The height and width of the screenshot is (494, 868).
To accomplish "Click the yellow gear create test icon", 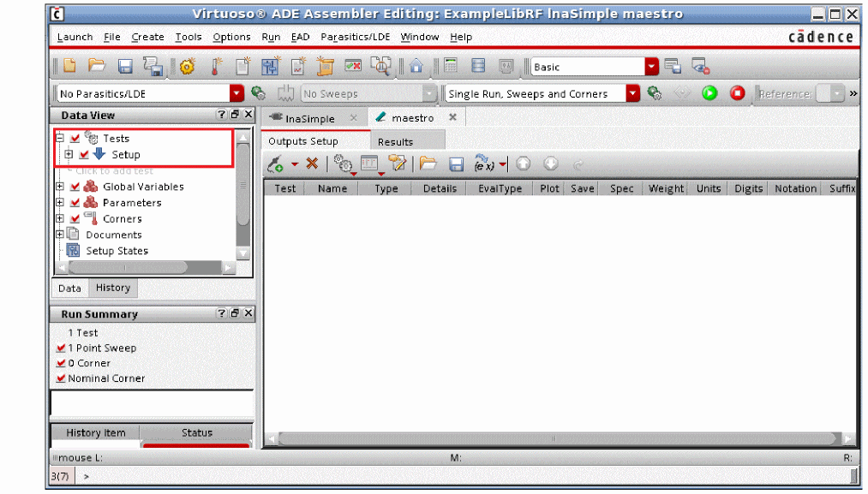I will pyautogui.click(x=188, y=67).
